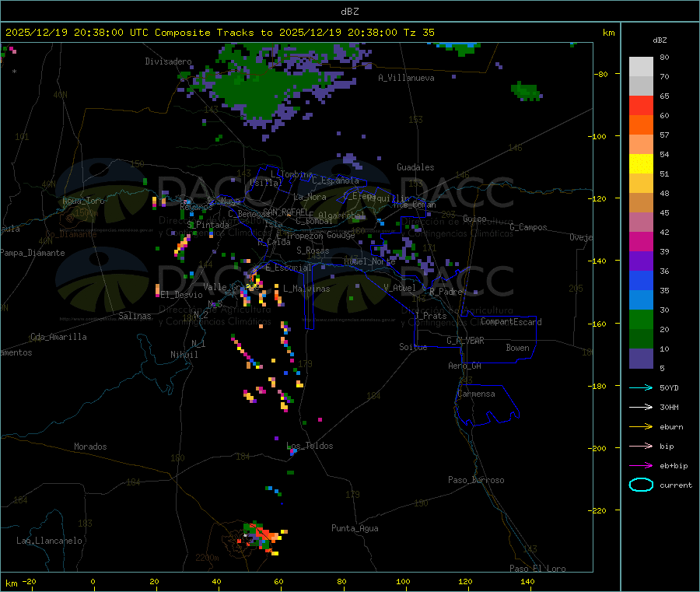The image size is (700, 592).
Task: Click the 'El_Desvio' map label
Action: [x=182, y=295]
